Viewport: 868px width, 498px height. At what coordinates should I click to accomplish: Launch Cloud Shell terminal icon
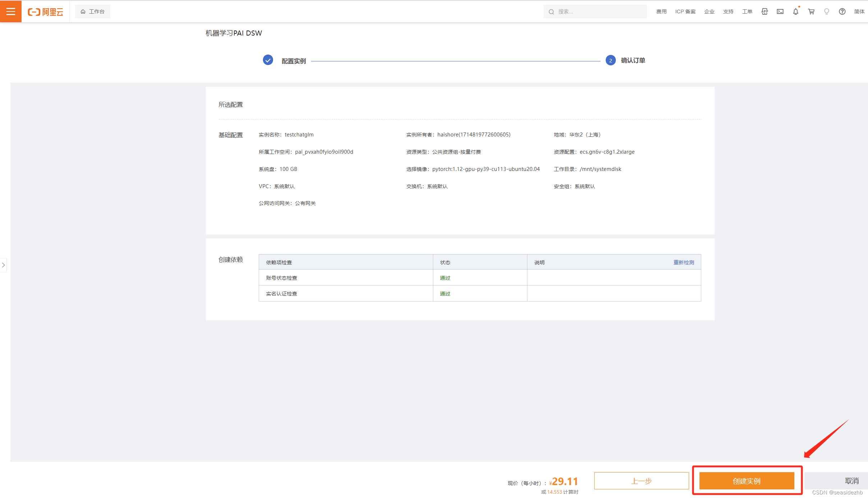(780, 11)
